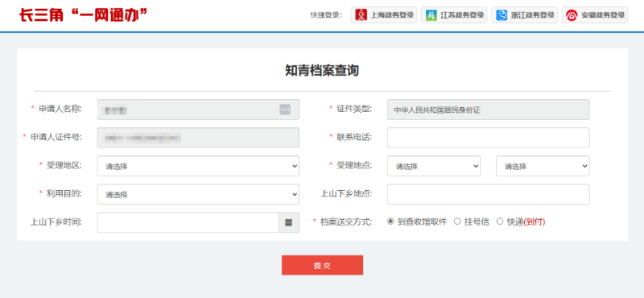Click the Zhejiang government login icon
The image size is (644, 298).
tap(502, 15)
